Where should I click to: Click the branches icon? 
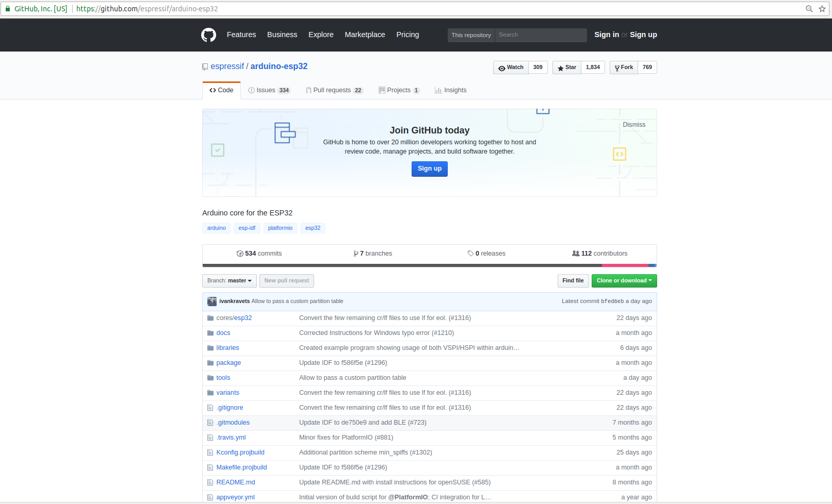pyautogui.click(x=356, y=254)
